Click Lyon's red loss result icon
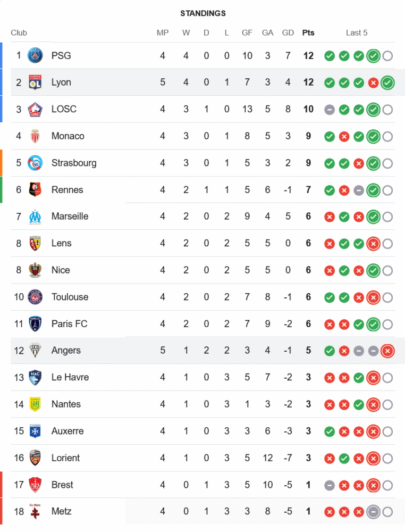The image size is (405, 532). pos(373,82)
